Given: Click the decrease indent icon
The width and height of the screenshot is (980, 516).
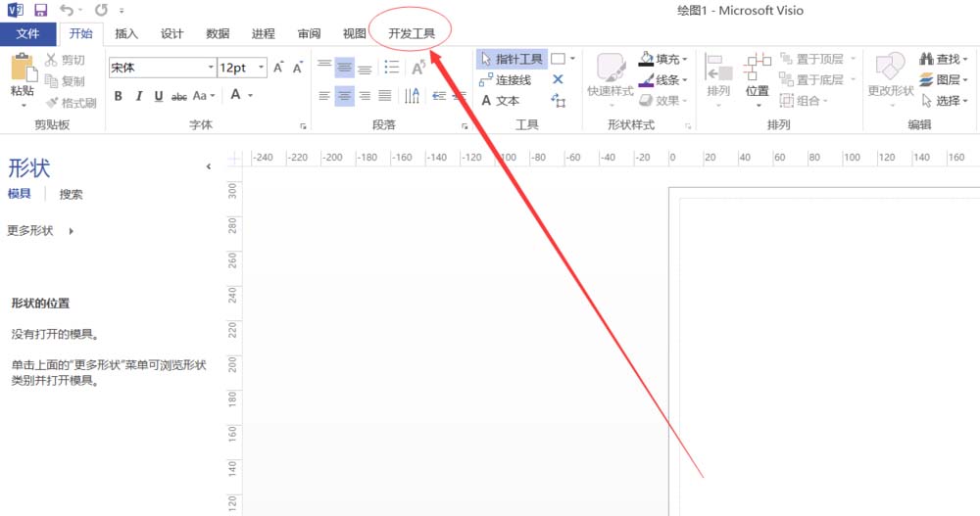Looking at the screenshot, I should click(x=439, y=96).
